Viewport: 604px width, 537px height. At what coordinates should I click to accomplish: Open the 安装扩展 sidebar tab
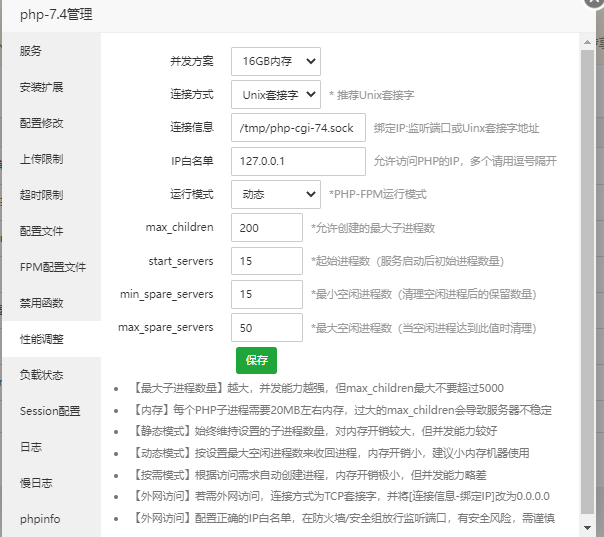pos(50,87)
